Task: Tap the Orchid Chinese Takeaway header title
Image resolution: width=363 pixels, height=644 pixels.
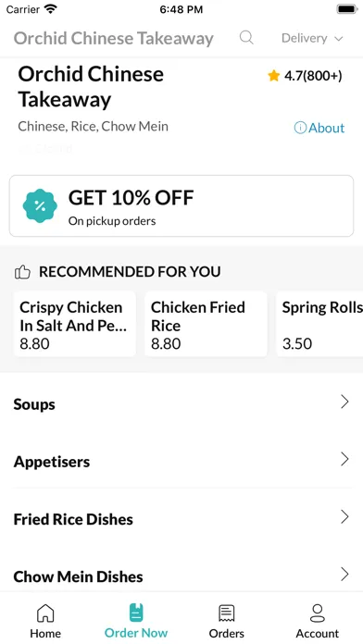Action: 114,38
